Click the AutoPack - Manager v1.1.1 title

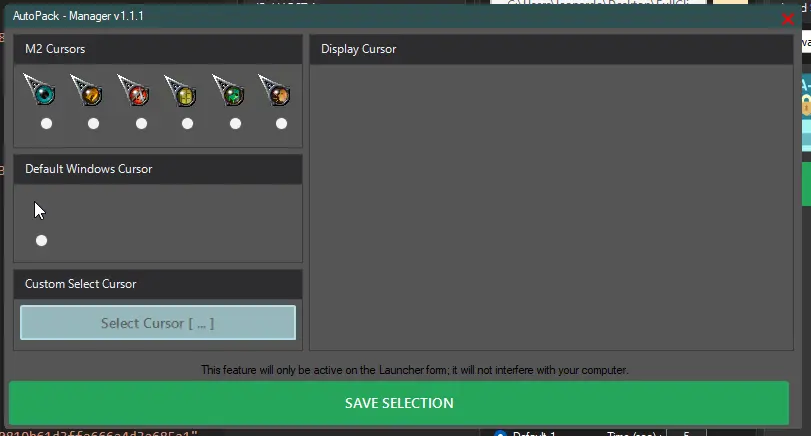click(x=78, y=16)
